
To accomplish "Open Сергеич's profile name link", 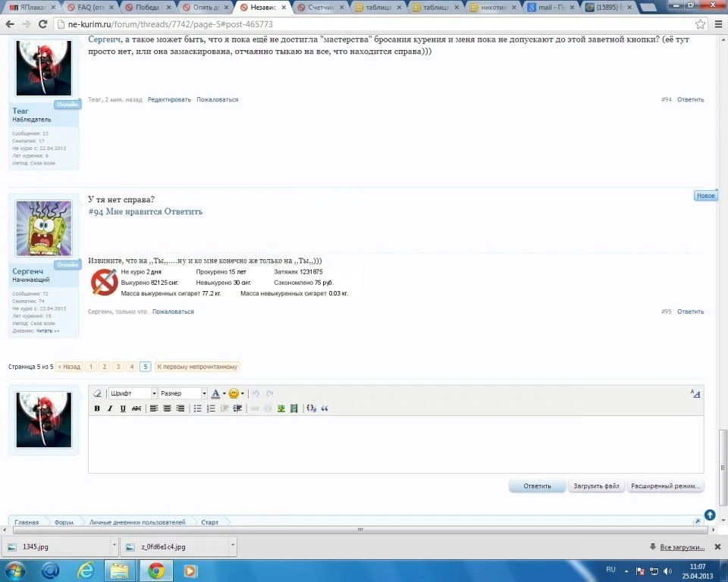I will (x=27, y=271).
